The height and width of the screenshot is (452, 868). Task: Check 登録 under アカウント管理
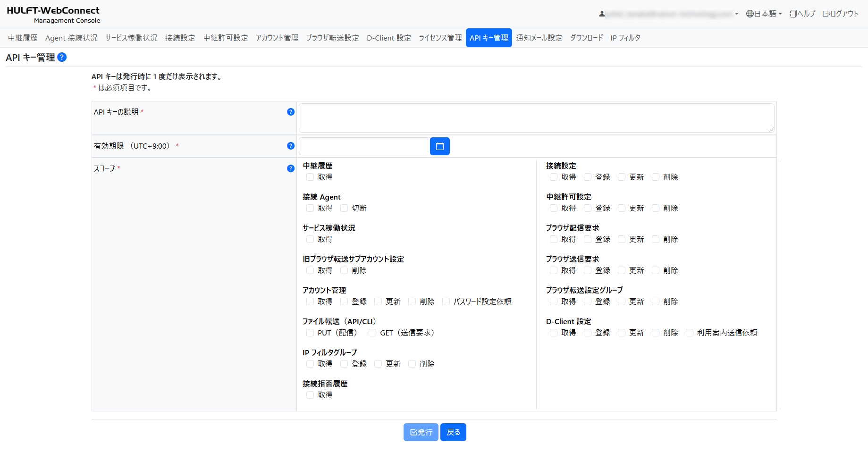click(x=344, y=301)
